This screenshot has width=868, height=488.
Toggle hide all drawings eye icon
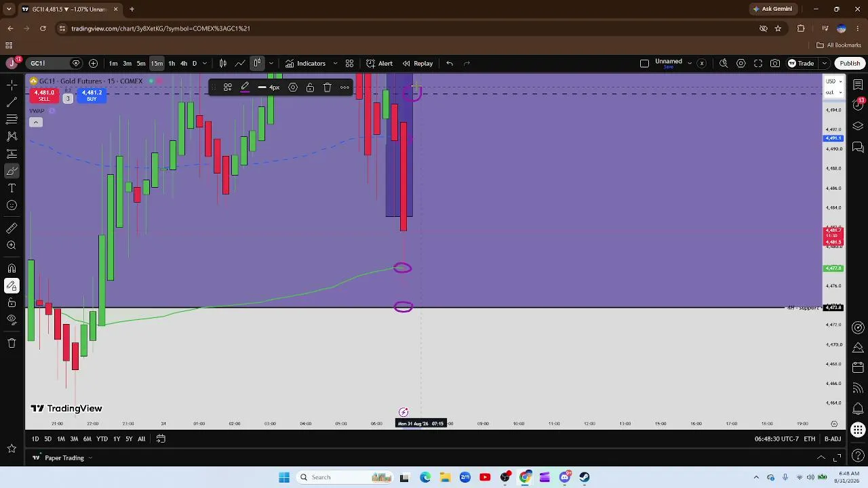tap(12, 320)
